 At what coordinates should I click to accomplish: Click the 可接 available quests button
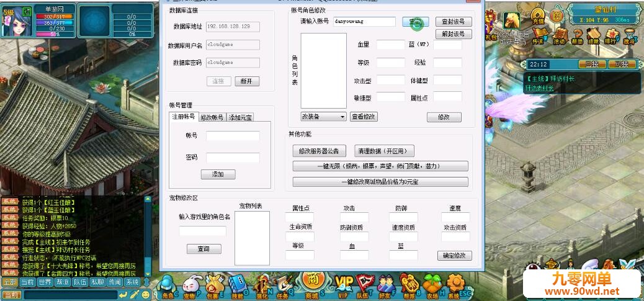tap(622, 65)
